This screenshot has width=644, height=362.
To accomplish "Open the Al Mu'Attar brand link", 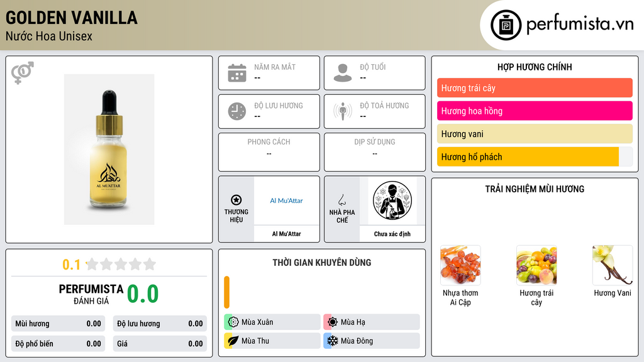I will coord(286,200).
